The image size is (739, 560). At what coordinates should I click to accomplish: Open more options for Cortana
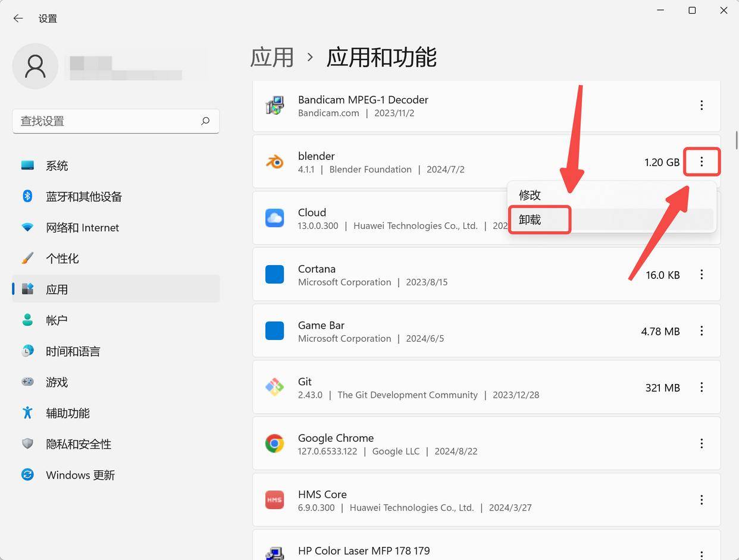pyautogui.click(x=702, y=275)
